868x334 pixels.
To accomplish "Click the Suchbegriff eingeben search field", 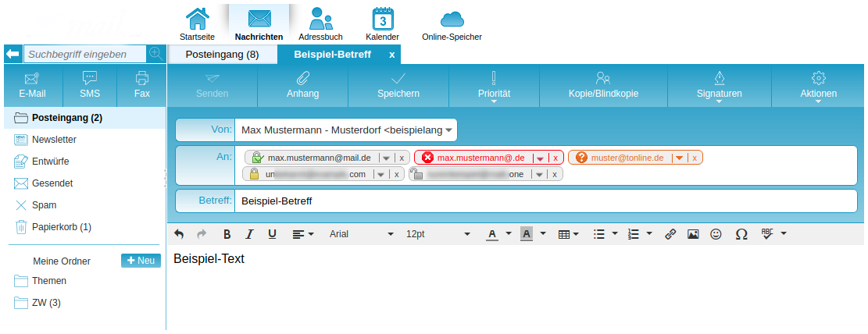I will click(x=85, y=54).
